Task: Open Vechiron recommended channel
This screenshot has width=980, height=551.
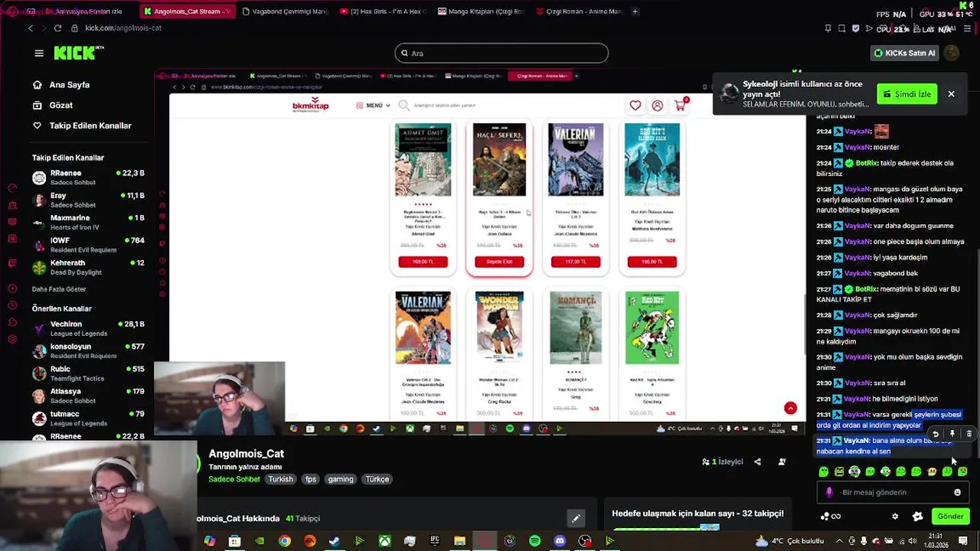Action: coord(88,328)
